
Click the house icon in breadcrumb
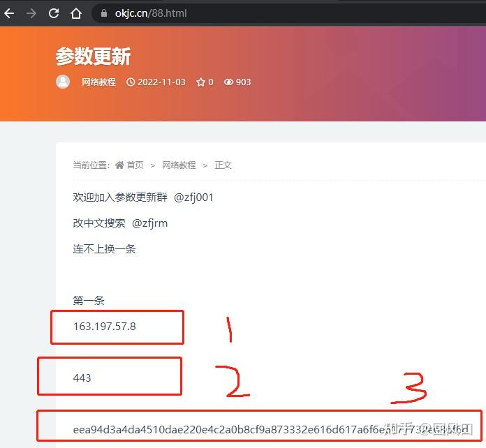click(119, 165)
